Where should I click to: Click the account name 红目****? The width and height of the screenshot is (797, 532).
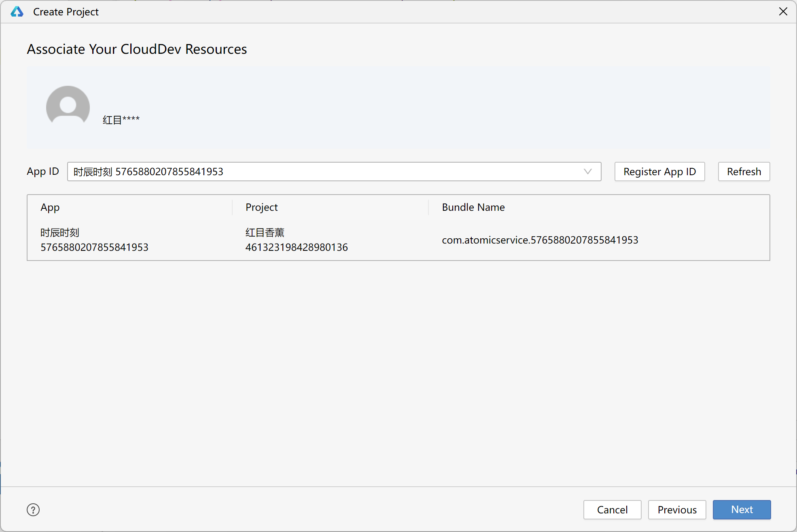[121, 120]
